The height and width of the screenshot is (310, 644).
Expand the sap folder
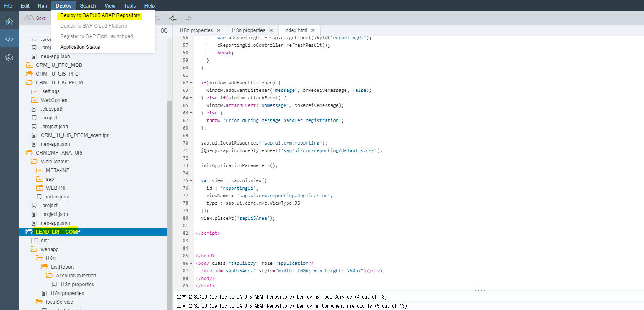pyautogui.click(x=40, y=179)
